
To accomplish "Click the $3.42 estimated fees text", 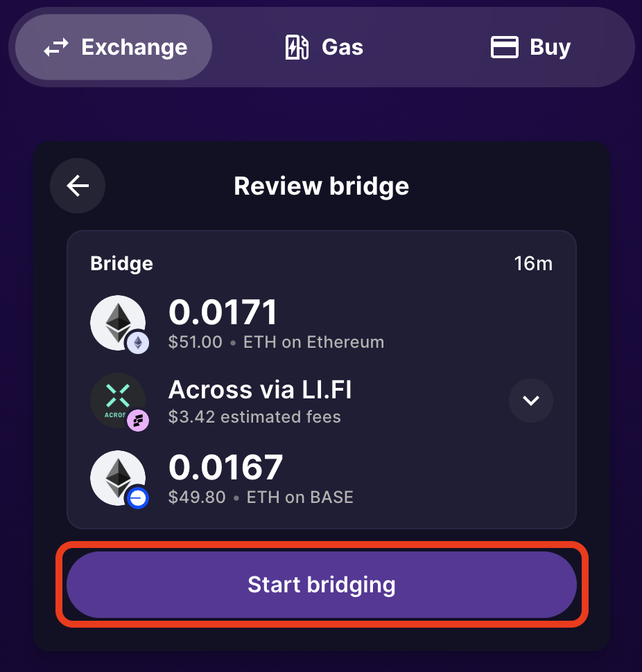I will pos(254,417).
